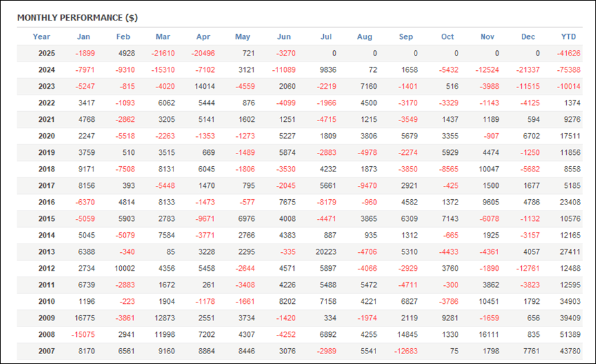The height and width of the screenshot is (364, 596).
Task: Select the 2022 year row label
Action: point(46,103)
